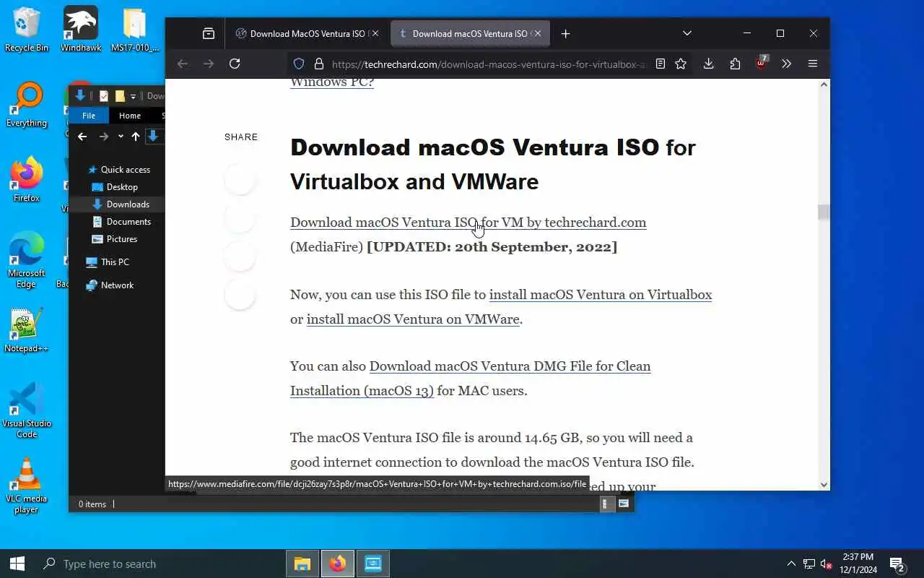The width and height of the screenshot is (924, 578).
Task: Open install macOS Ventura on VMWare link
Action: click(x=413, y=319)
